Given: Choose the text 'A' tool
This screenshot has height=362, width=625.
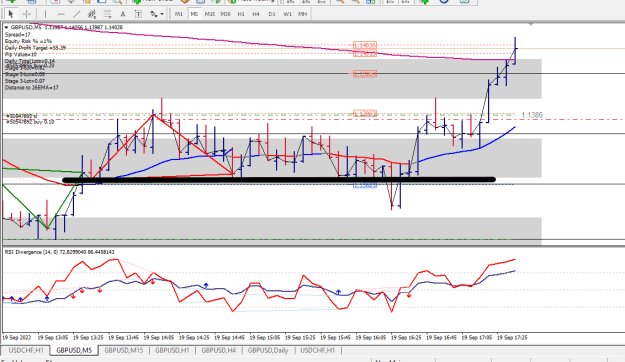Looking at the screenshot, I should point(123,14).
